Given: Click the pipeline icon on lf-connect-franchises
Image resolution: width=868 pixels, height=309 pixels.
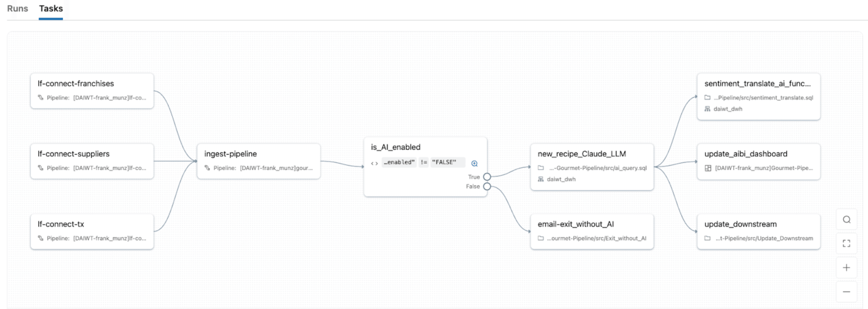Looking at the screenshot, I should 40,97.
